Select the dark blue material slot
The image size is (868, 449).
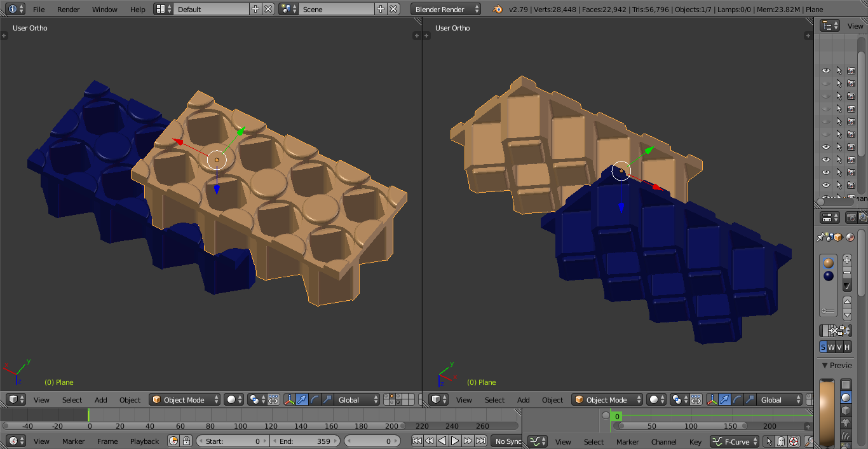tap(828, 276)
